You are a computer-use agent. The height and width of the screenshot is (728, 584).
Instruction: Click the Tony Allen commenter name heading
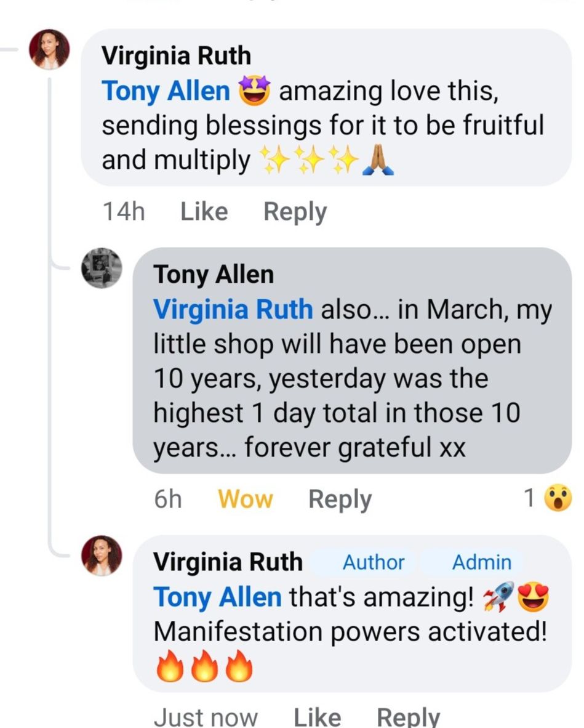(x=213, y=275)
